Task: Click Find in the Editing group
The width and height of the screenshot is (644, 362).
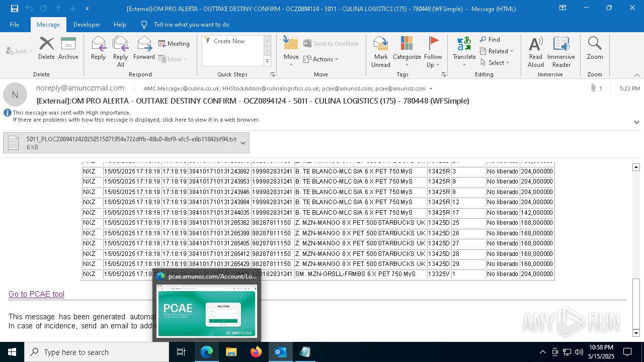Action: (x=490, y=40)
